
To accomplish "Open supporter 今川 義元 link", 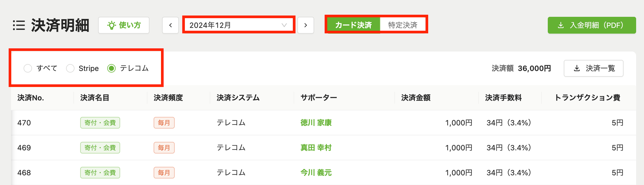I will tap(316, 173).
